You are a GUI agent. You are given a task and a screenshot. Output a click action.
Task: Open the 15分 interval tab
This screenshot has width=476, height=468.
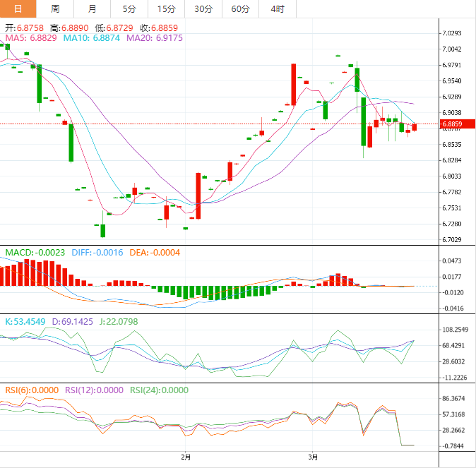tap(166, 8)
